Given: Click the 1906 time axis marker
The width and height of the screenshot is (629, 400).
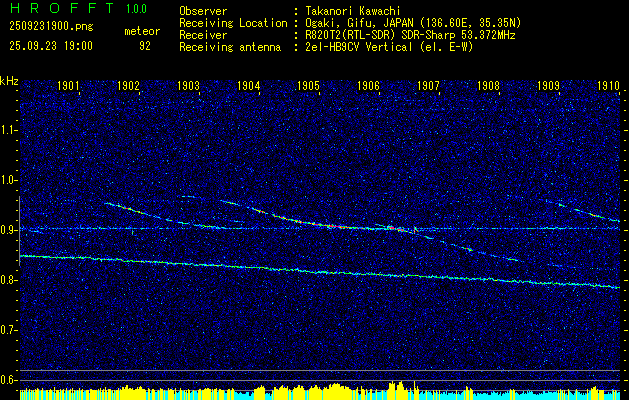Looking at the screenshot, I should pos(368,85).
